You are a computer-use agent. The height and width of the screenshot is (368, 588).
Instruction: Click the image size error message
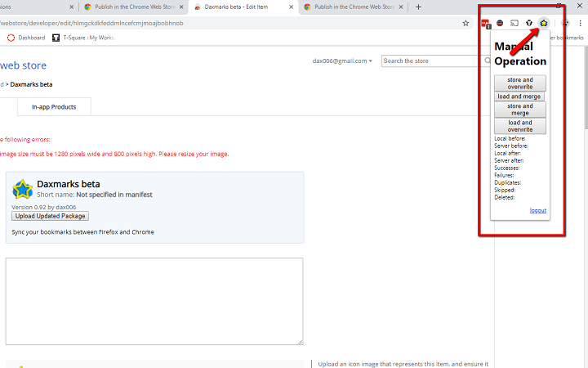[114, 154]
